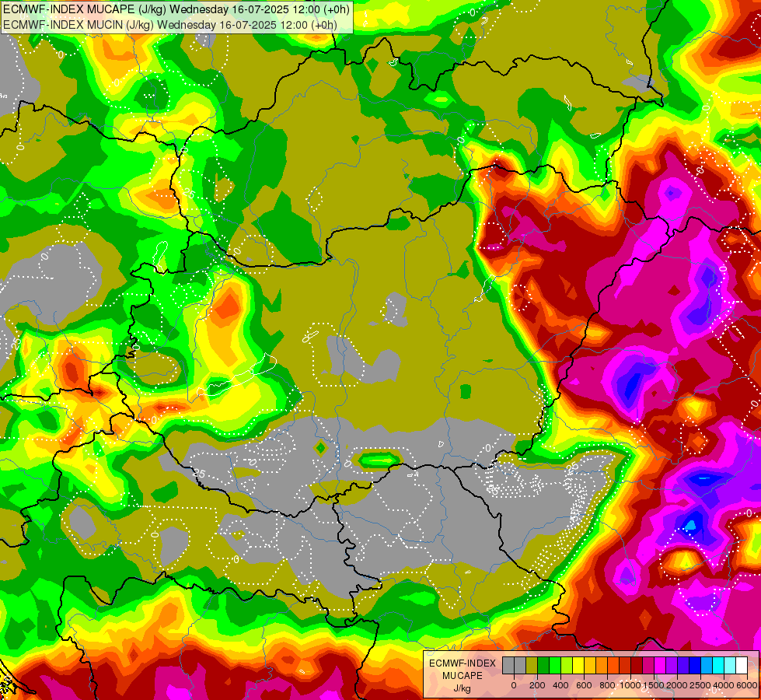Image resolution: width=761 pixels, height=700 pixels.
Task: Click the legend's ECMWF-INDEX label
Action: [x=463, y=663]
